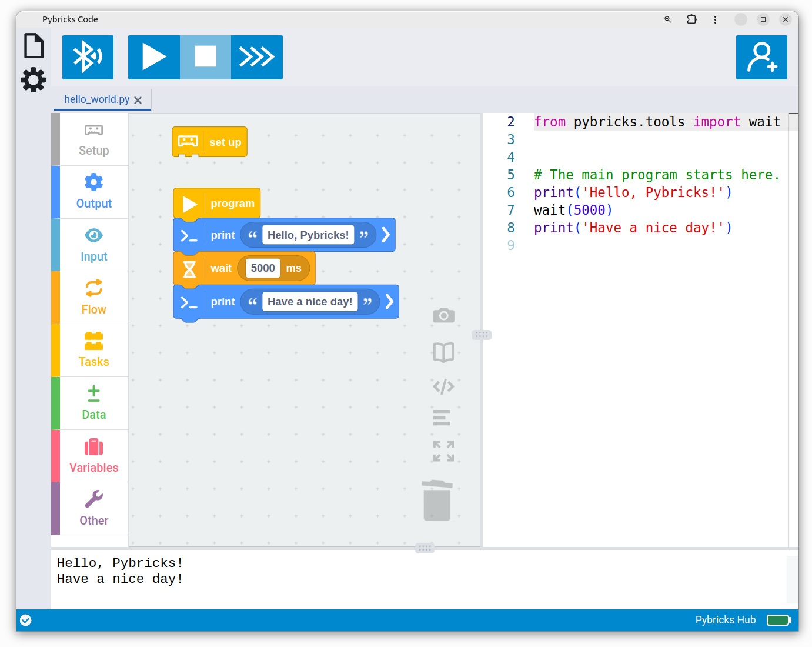Close the hello_world.py tab
Viewport: 812px width, 647px height.
coord(138,100)
